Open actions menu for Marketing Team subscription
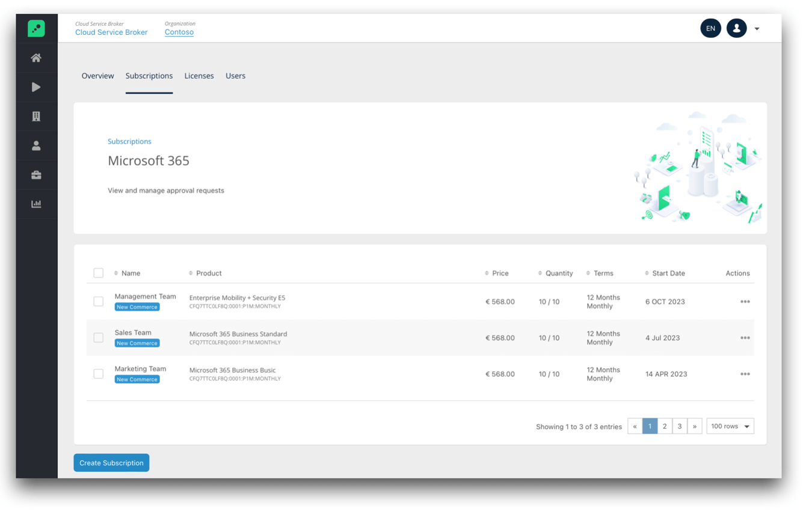The width and height of the screenshot is (812, 515). (x=745, y=373)
